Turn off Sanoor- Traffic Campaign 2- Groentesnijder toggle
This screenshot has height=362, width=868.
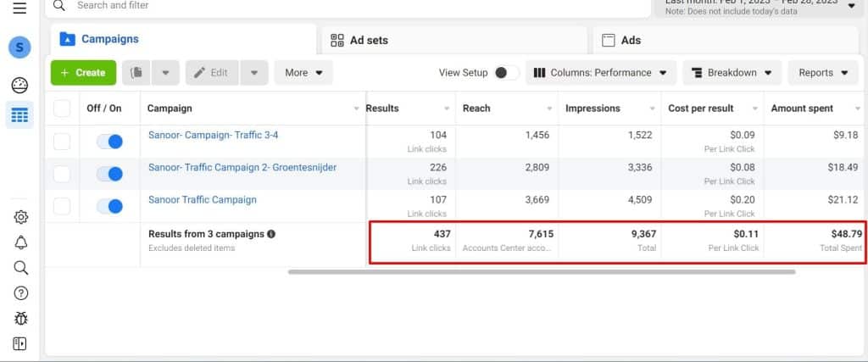tap(109, 175)
